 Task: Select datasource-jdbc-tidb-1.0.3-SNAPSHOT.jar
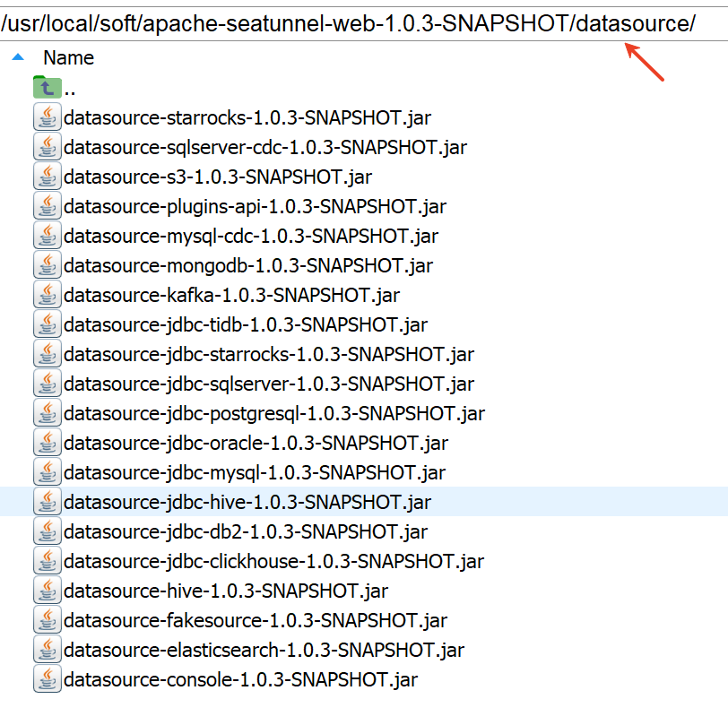click(x=246, y=325)
